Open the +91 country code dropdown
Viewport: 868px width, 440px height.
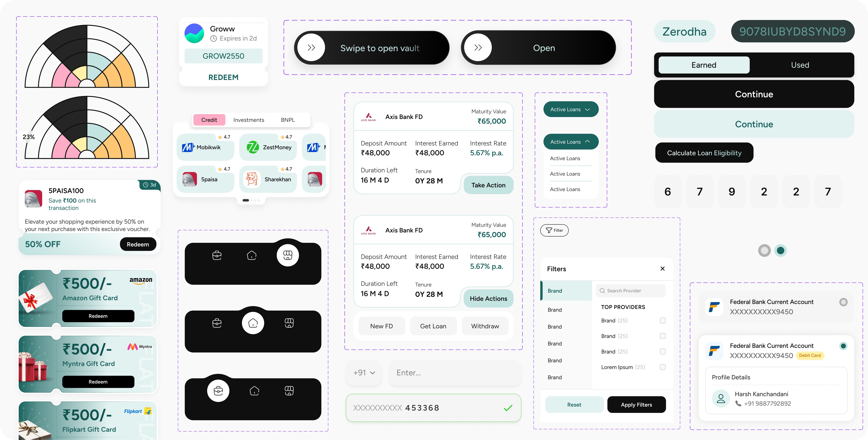(364, 373)
